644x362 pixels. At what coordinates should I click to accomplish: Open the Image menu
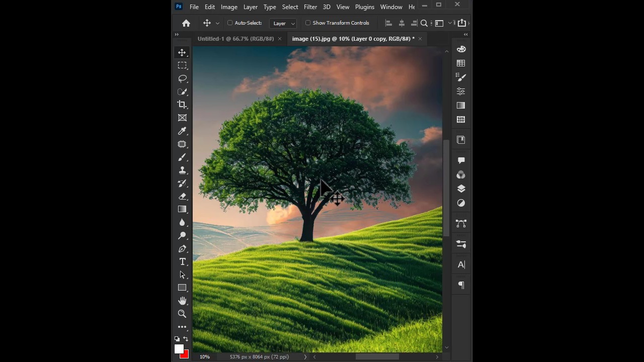click(x=229, y=7)
